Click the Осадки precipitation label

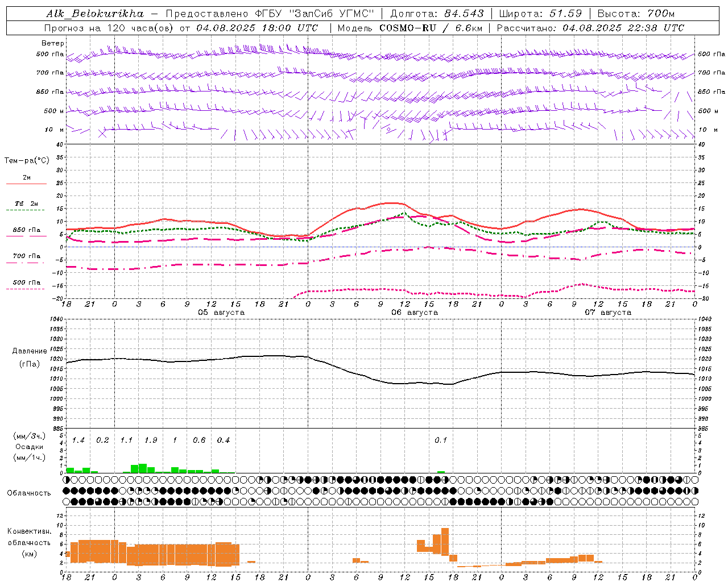[30, 447]
